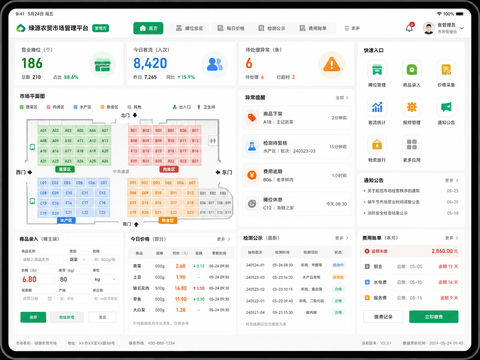The image size is (480, 360).
Task: Open the blue bar chart statistics shortcut
Action: pyautogui.click(x=377, y=107)
